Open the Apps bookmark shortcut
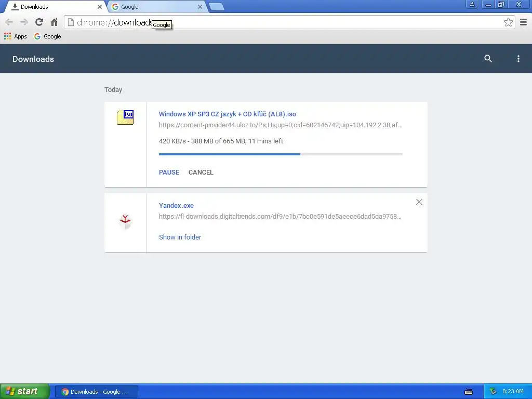This screenshot has width=532, height=399. pos(15,36)
